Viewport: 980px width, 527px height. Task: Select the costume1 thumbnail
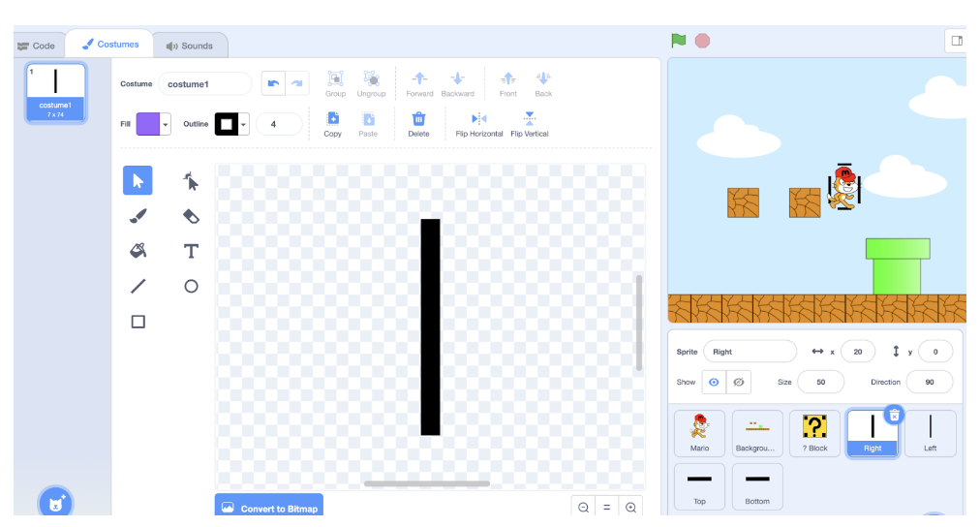click(x=55, y=93)
